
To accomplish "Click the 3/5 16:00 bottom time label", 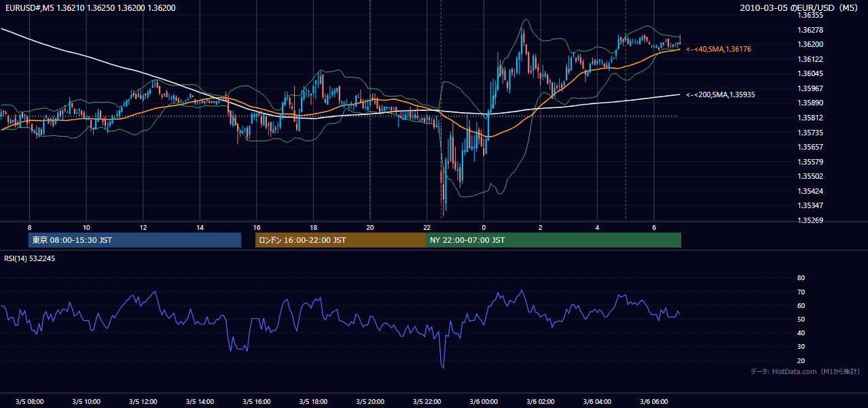I will (x=257, y=401).
